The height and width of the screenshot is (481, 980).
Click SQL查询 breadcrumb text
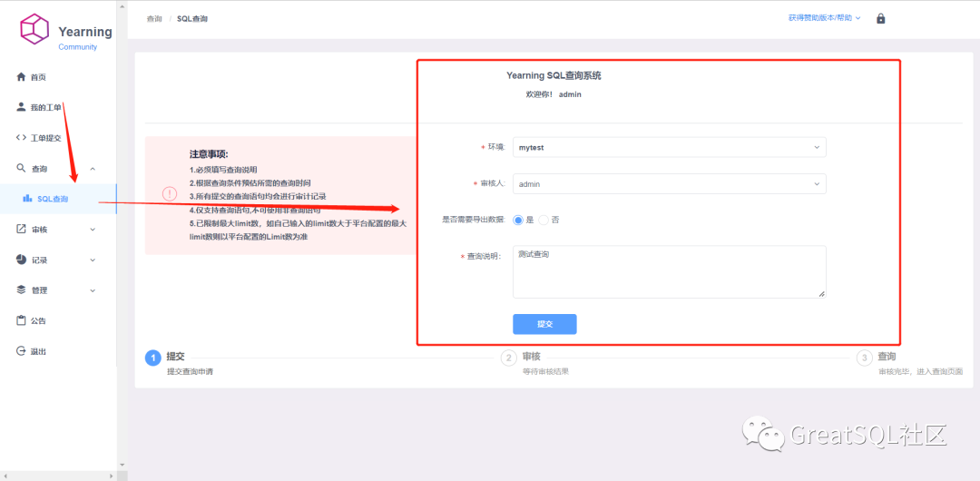(192, 19)
